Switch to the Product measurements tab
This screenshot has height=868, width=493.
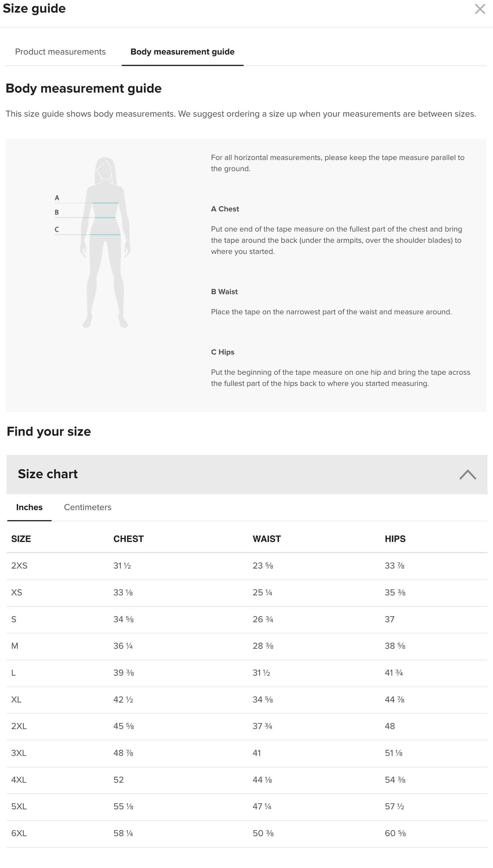(60, 52)
